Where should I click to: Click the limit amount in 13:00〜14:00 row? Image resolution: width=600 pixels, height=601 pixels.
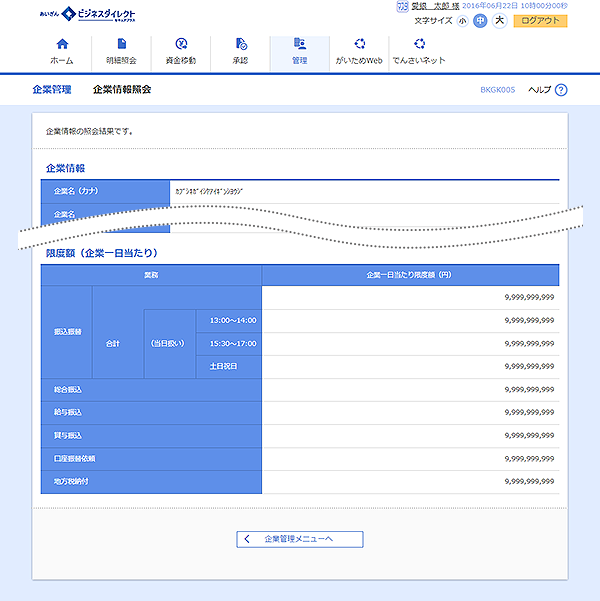[x=529, y=320]
